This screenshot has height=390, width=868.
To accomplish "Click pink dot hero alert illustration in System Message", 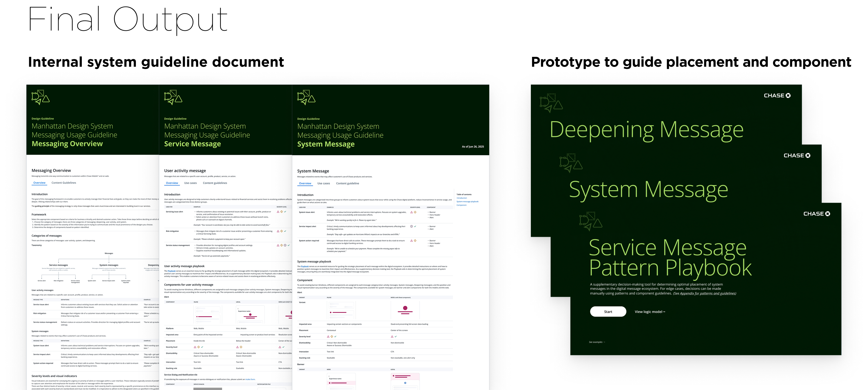I will pos(405,310).
